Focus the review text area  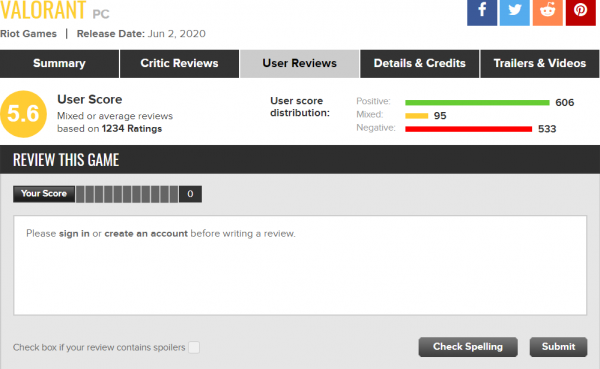tap(300, 265)
